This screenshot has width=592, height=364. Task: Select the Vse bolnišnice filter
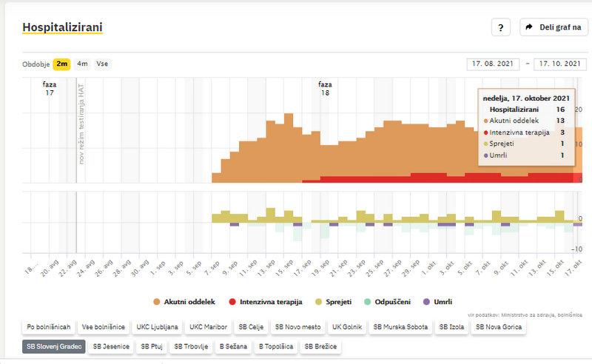click(104, 326)
